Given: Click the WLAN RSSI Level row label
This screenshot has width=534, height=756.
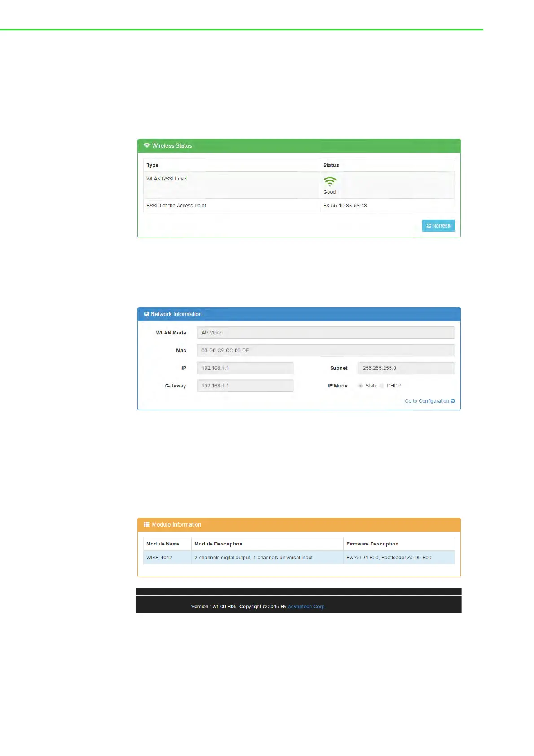Looking at the screenshot, I should point(167,179).
